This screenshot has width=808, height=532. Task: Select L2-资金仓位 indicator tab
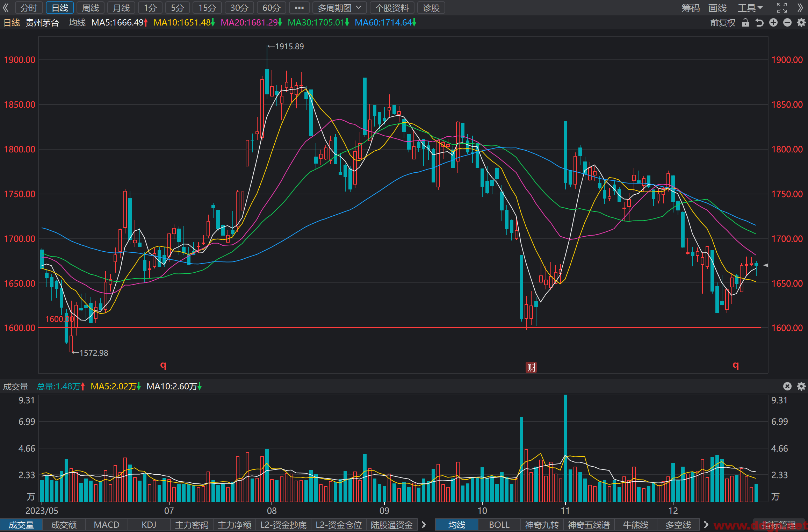339,525
